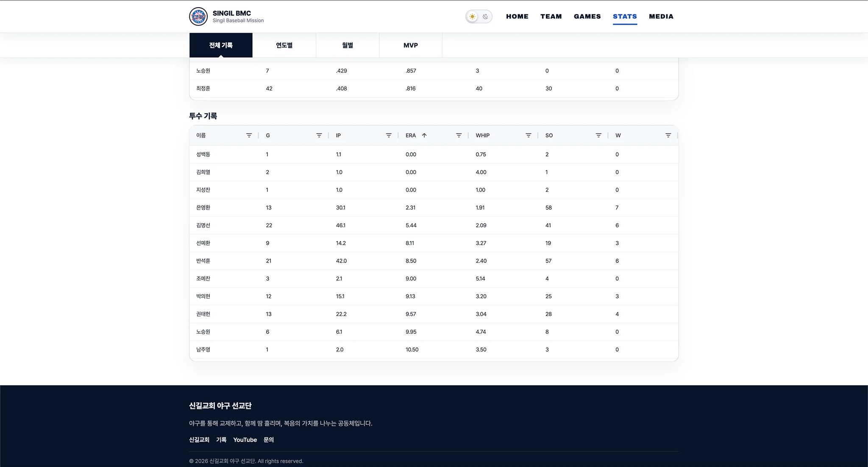868x467 pixels.
Task: Click 최정훈 in the batting table
Action: (x=203, y=89)
